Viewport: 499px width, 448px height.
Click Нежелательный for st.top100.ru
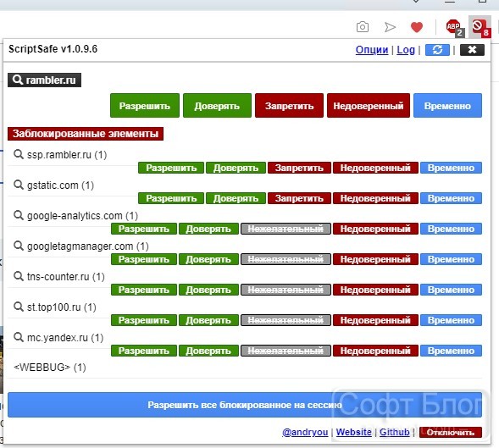(286, 320)
